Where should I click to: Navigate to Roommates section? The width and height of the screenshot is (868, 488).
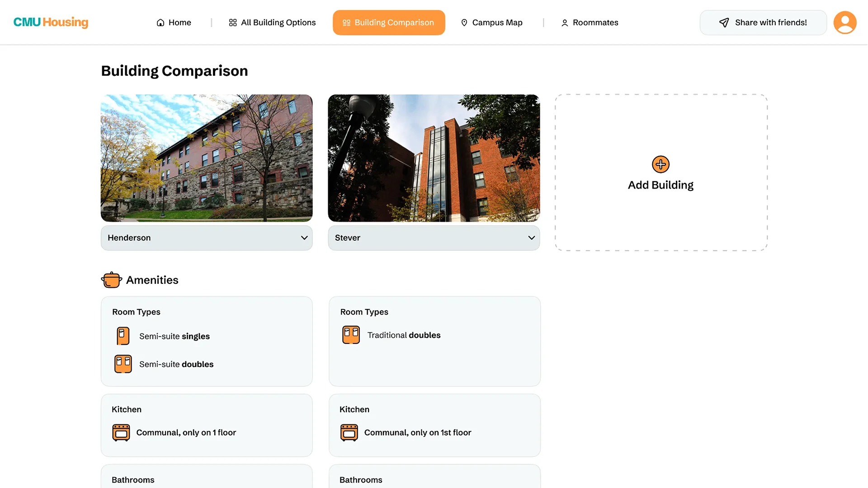590,23
